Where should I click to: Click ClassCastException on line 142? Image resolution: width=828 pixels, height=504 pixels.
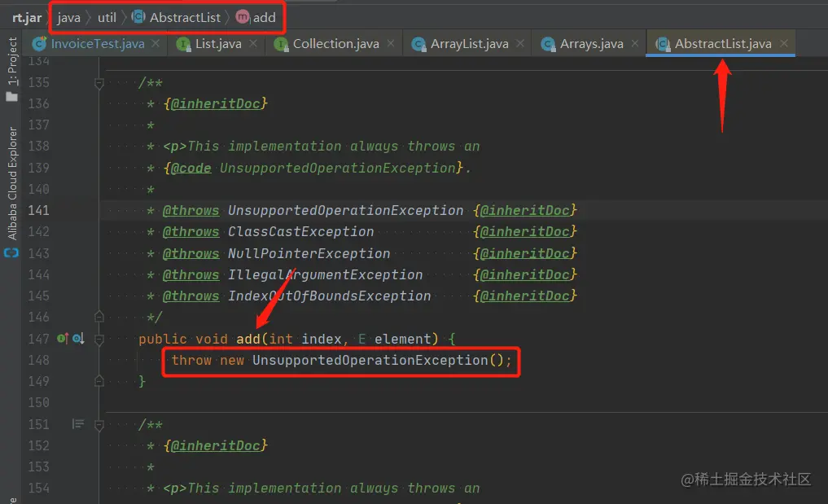[x=300, y=231]
